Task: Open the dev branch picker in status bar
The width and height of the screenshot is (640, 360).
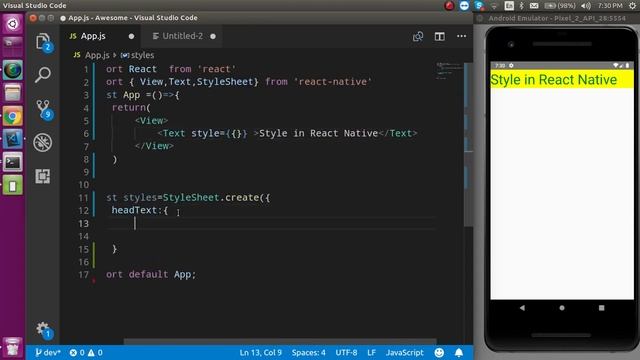Action: coord(48,353)
